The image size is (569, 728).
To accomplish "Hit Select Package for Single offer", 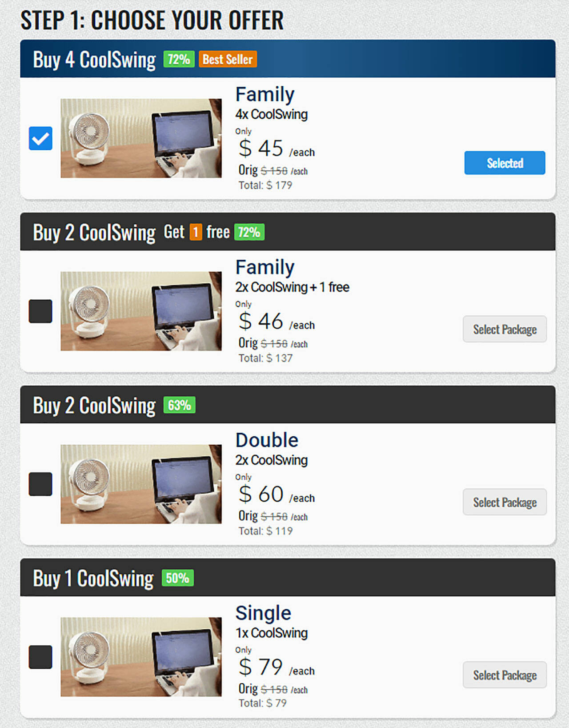I will pos(505,675).
